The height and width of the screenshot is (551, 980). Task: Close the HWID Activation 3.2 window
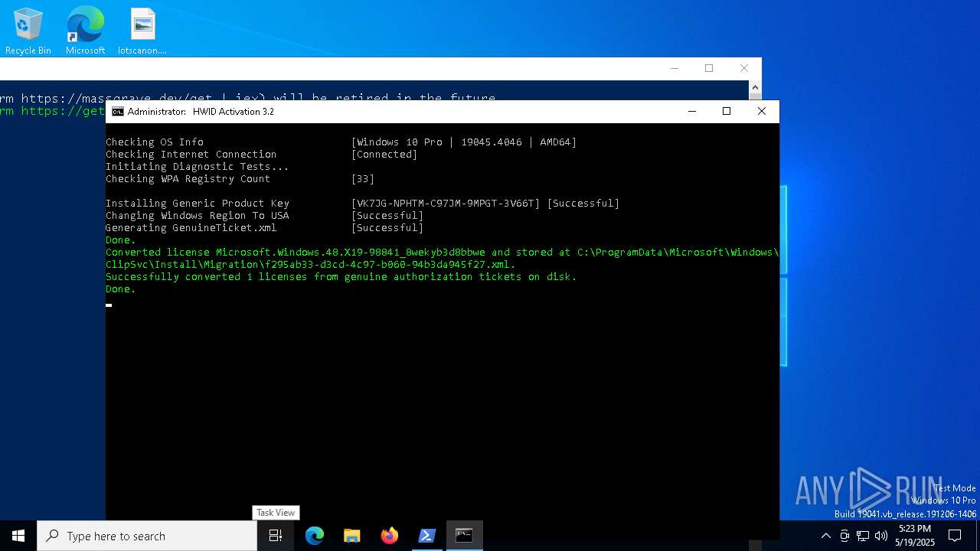(761, 112)
